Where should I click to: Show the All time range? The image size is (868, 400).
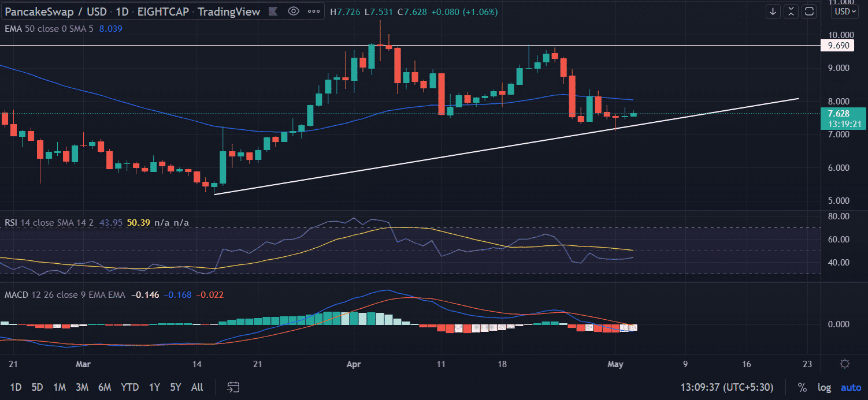196,387
